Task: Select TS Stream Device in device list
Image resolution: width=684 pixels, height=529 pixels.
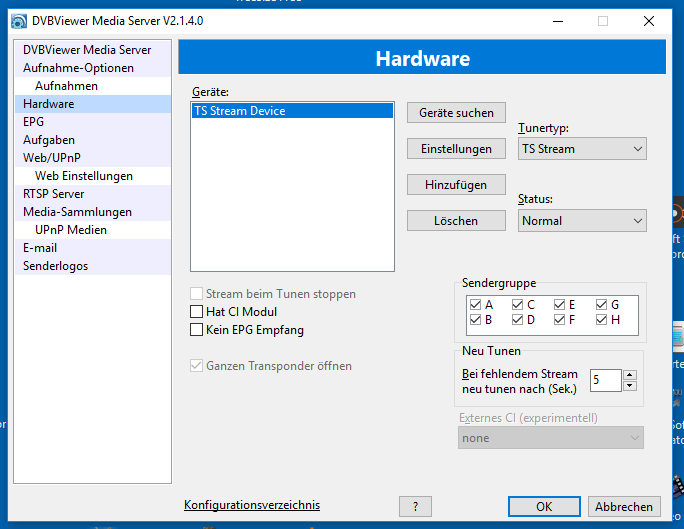Action: pyautogui.click(x=240, y=111)
